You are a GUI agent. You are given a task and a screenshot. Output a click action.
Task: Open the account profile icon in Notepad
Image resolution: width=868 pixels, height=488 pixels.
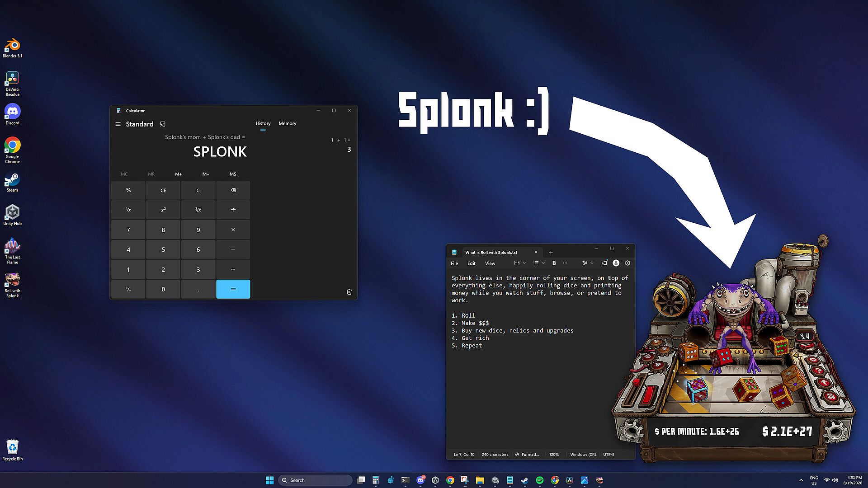[x=616, y=263]
